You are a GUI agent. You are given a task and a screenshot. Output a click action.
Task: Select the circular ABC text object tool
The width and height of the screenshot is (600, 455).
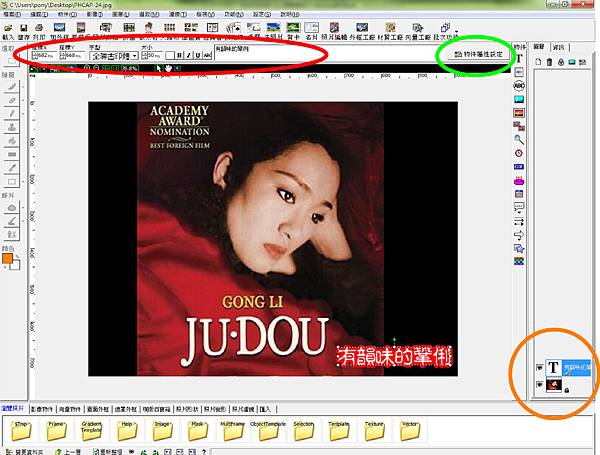(x=519, y=85)
